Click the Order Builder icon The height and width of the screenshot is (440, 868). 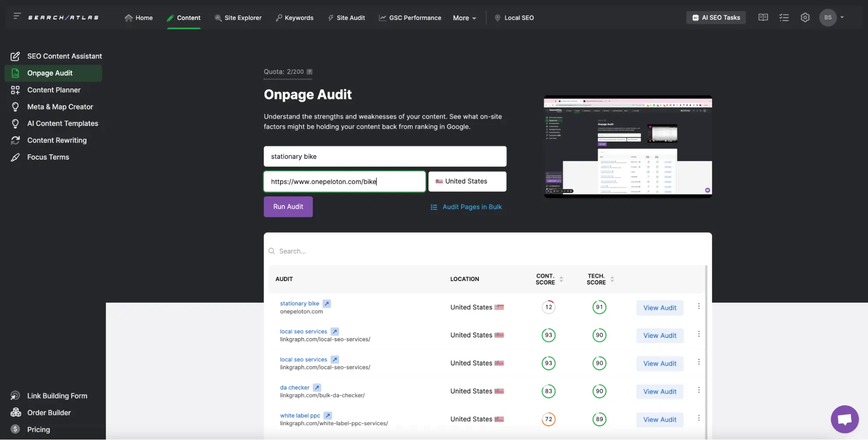click(16, 413)
